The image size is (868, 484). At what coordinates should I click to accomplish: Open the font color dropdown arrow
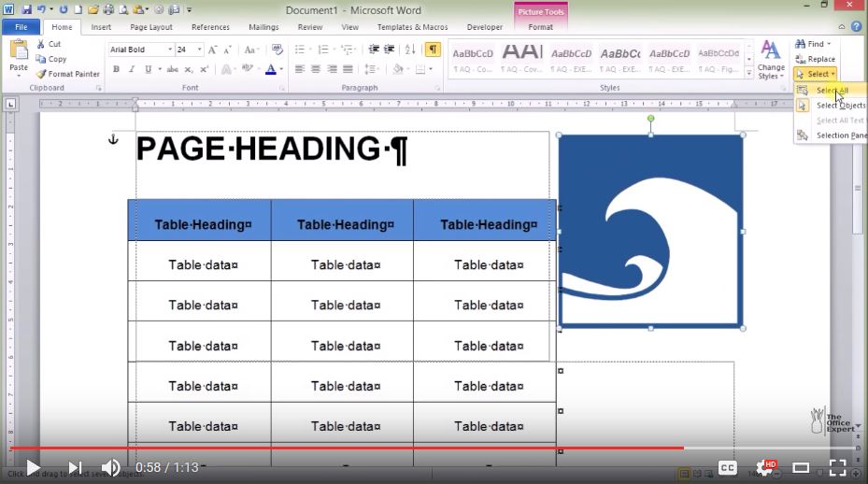point(282,69)
